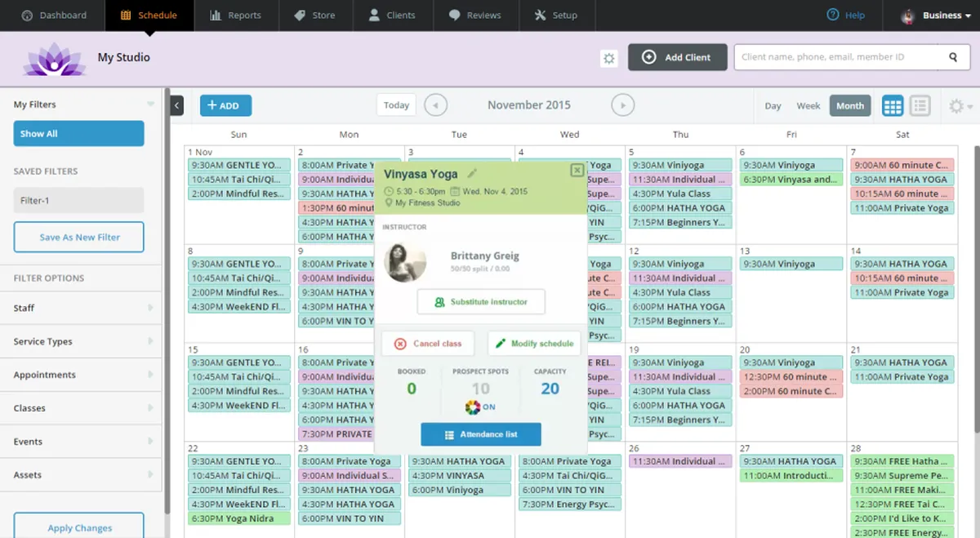Switch to the list view icon
Screen dimensions: 980x538
(920, 105)
